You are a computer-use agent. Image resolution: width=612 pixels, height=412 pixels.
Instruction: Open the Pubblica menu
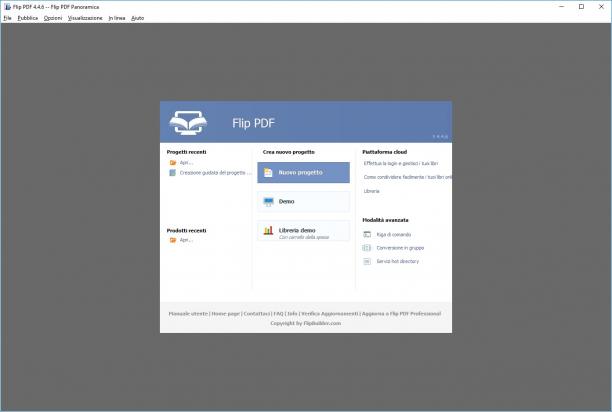[28, 18]
